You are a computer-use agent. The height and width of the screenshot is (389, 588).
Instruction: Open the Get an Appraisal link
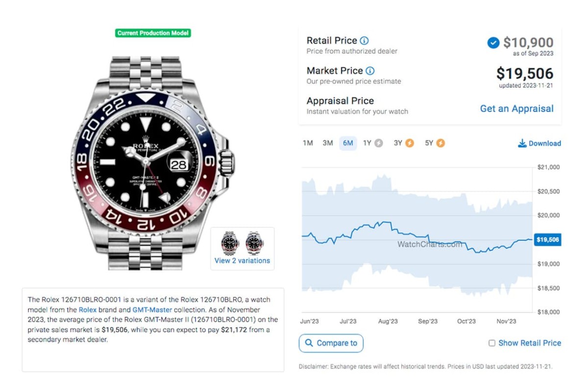[516, 109]
